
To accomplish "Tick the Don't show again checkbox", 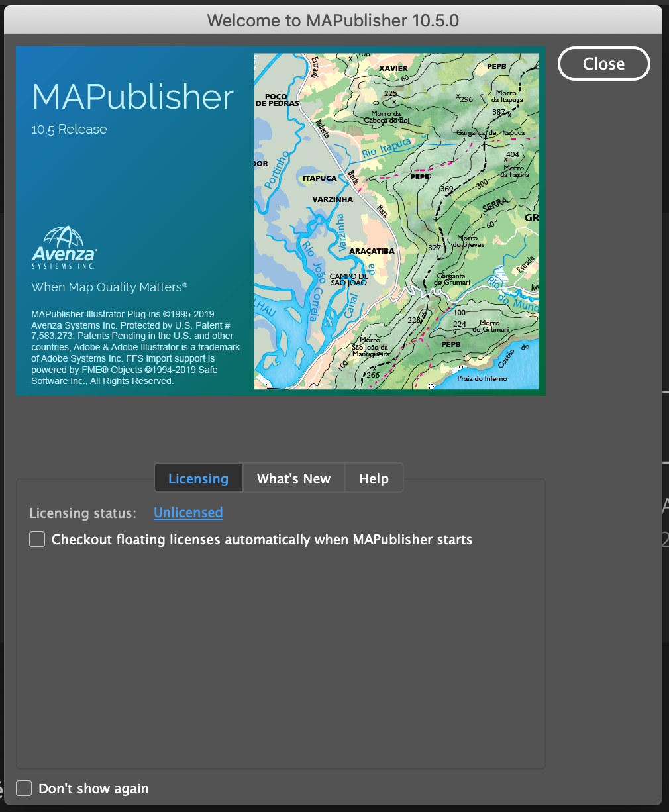I will [24, 788].
